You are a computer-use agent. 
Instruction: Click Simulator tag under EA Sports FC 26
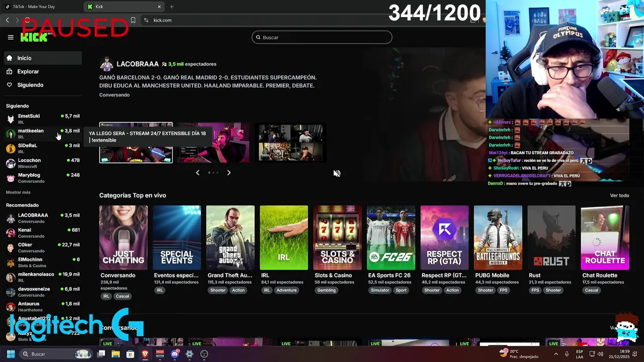[380, 290]
